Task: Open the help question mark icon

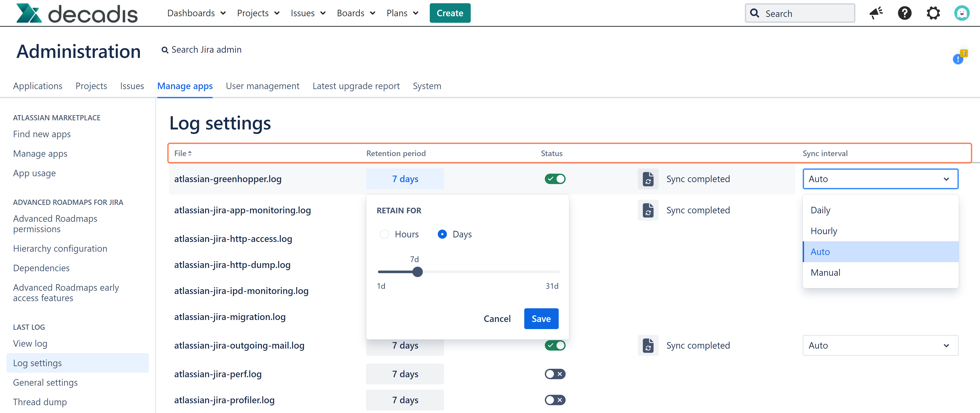Action: click(905, 13)
